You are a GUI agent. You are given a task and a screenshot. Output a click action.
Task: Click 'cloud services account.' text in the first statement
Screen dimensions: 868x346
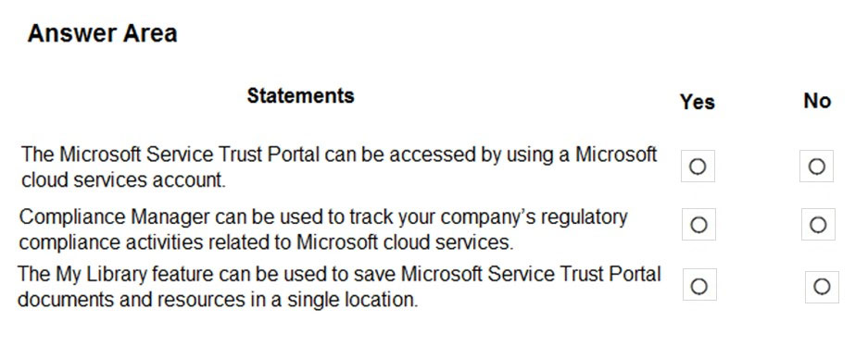tap(123, 180)
